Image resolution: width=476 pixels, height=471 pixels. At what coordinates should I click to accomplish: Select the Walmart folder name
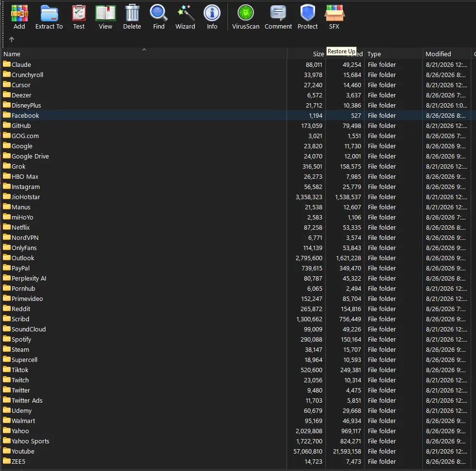click(23, 421)
